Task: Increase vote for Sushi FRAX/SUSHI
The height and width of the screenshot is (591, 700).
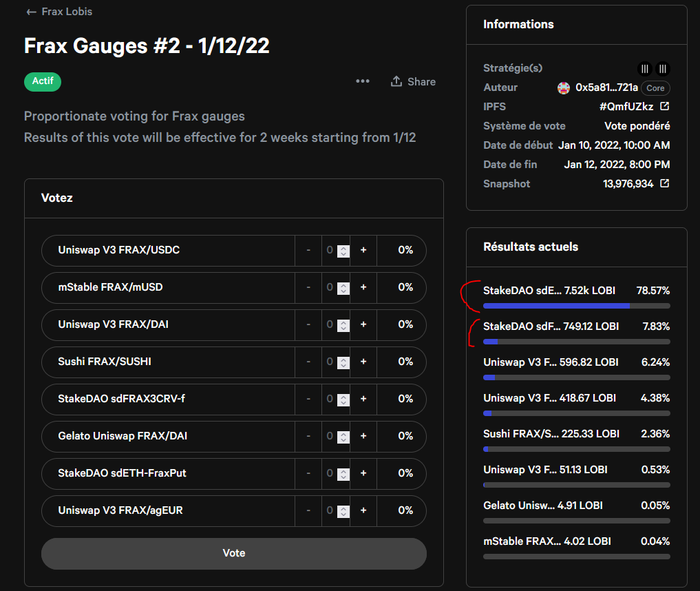Action: coord(363,362)
